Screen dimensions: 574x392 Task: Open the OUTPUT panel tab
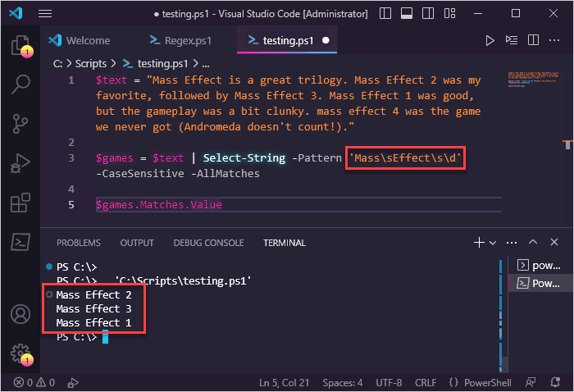point(137,243)
